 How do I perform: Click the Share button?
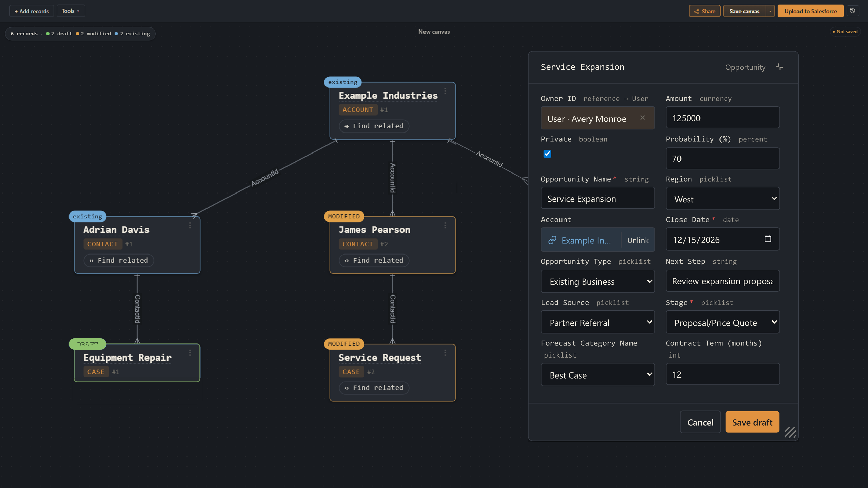pyautogui.click(x=705, y=11)
